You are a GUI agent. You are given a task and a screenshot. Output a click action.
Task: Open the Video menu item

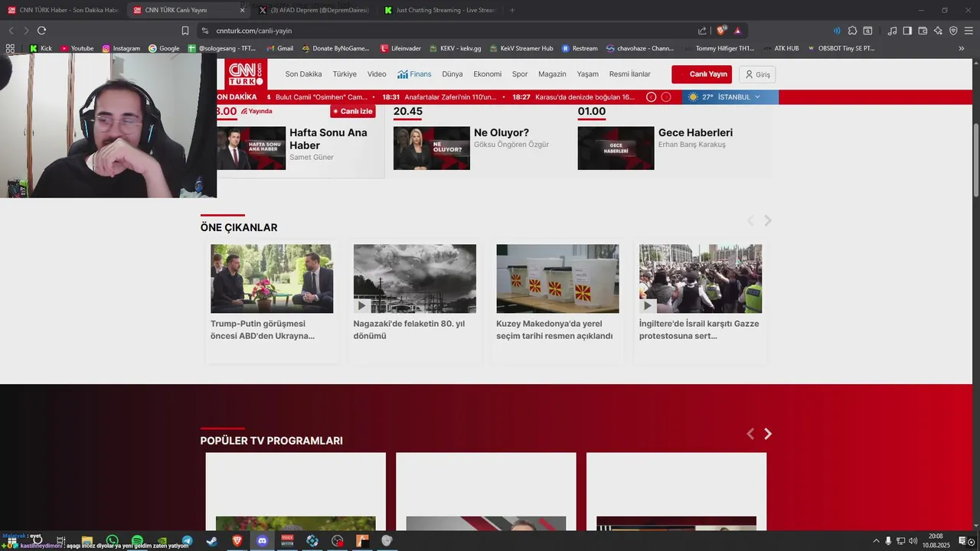377,74
